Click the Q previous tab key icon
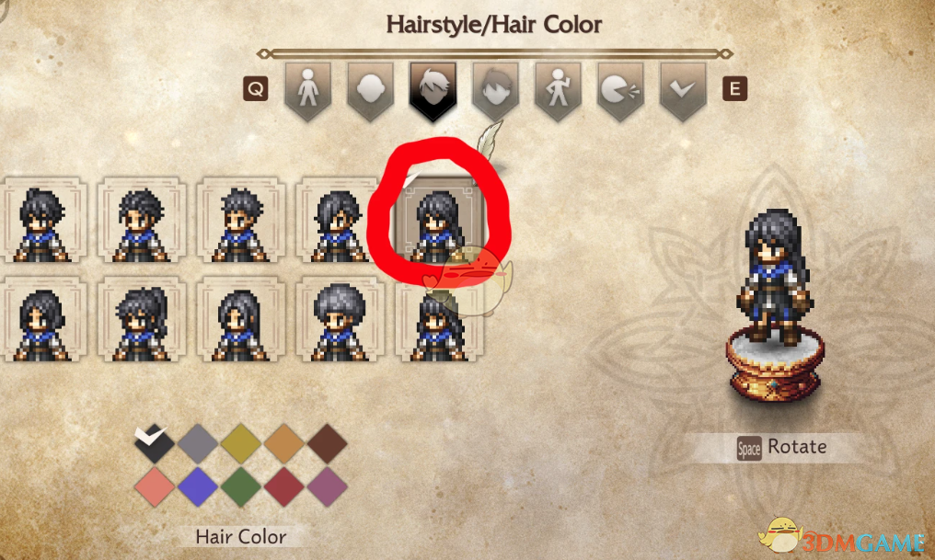 click(255, 89)
